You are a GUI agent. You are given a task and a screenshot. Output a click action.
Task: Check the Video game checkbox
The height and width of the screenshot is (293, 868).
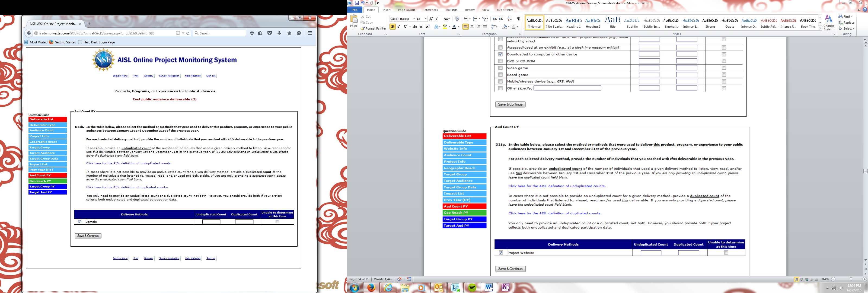(500, 68)
